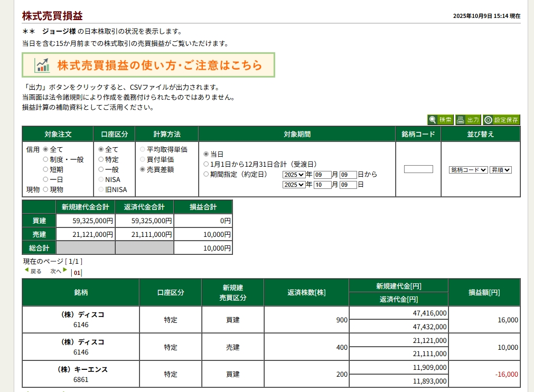The height and width of the screenshot is (392, 534).
Task: Choose 期間指定（約定日） period option
Action: click(x=206, y=174)
